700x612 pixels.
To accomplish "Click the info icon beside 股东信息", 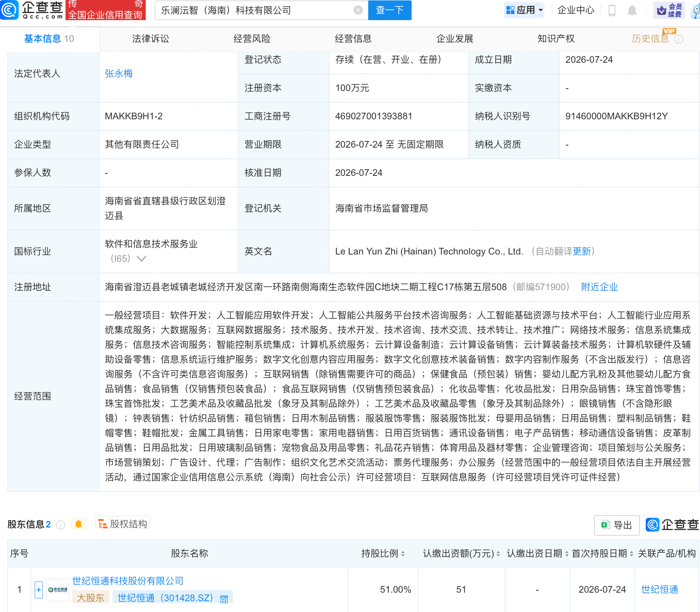I will click(60, 524).
